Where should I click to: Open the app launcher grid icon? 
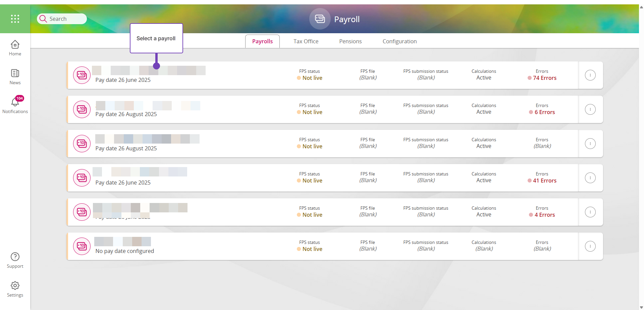point(15,19)
